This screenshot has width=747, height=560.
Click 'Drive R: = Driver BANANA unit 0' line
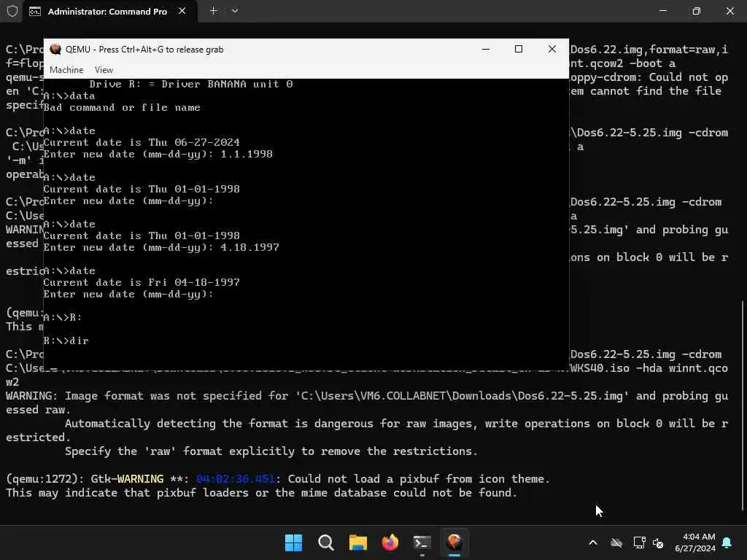(191, 85)
